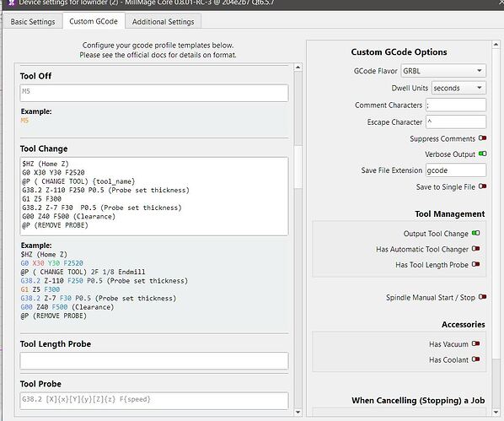Enable Save to Single File
Screen dimensions: 504x421
[482, 186]
